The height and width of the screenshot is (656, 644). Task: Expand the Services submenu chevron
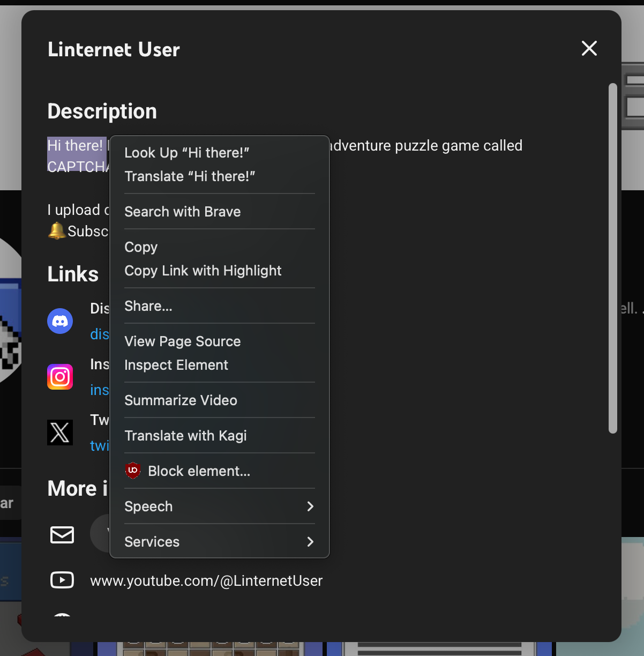point(310,542)
